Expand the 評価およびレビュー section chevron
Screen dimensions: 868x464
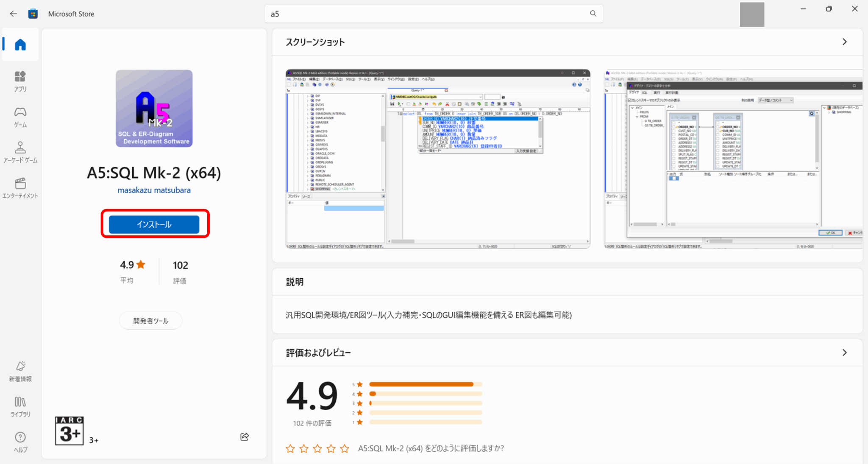tap(844, 352)
